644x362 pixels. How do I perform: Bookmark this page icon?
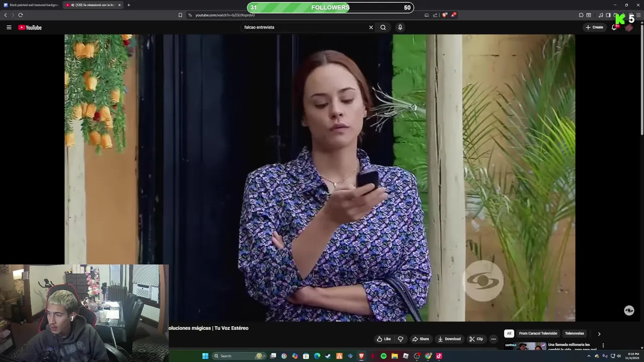(x=180, y=15)
